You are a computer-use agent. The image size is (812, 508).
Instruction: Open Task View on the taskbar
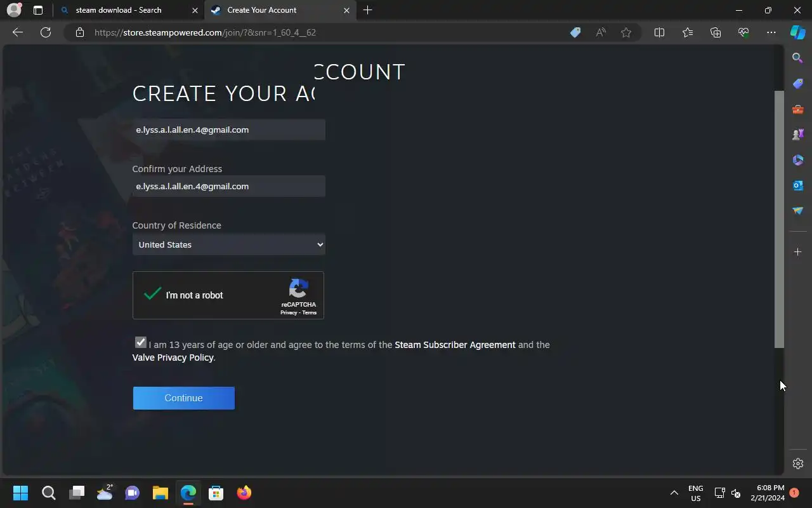click(x=77, y=493)
